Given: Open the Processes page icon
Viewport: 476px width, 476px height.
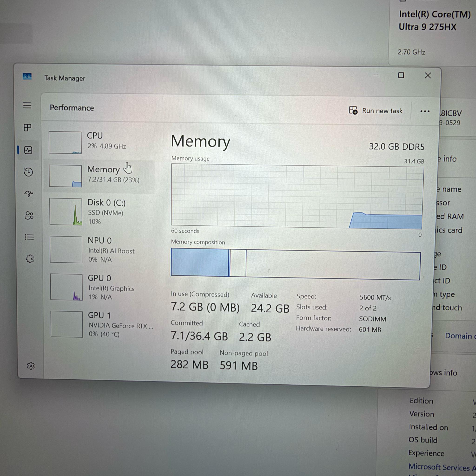Looking at the screenshot, I should [27, 128].
